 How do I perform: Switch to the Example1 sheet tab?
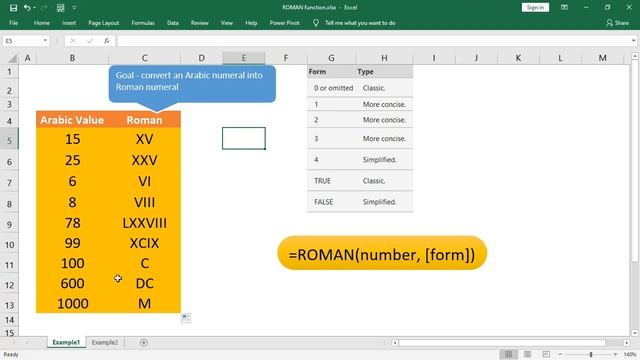[66, 342]
